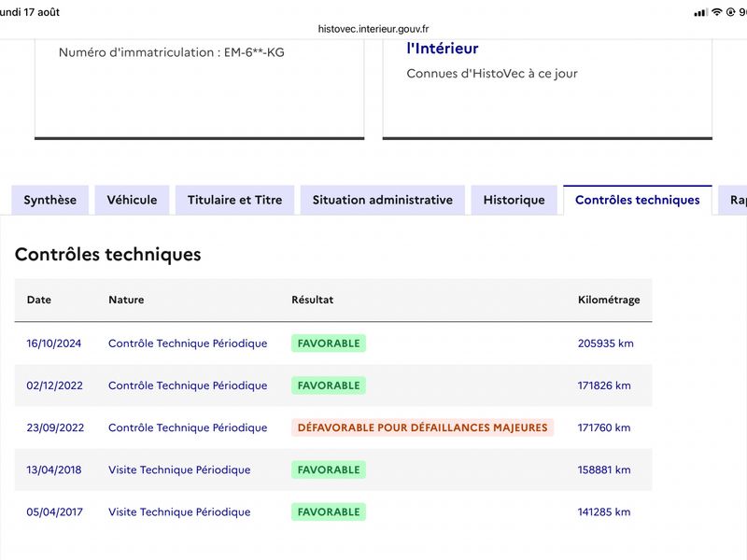747x560 pixels.
Task: Tap the histovec.interieur.gouv.fr address bar
Action: (373, 29)
